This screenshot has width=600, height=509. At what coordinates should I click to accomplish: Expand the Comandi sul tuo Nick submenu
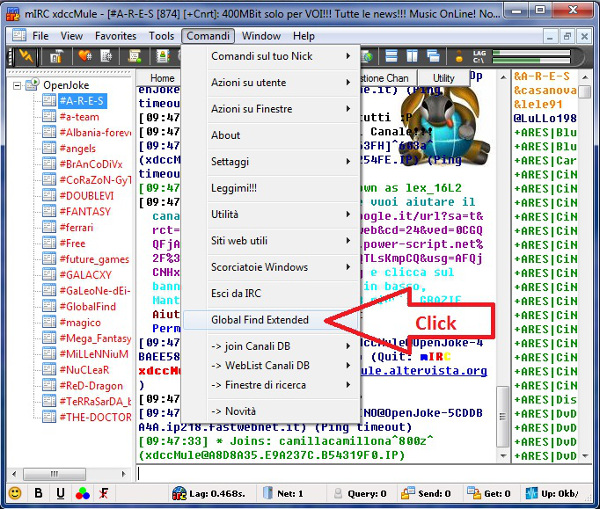270,56
